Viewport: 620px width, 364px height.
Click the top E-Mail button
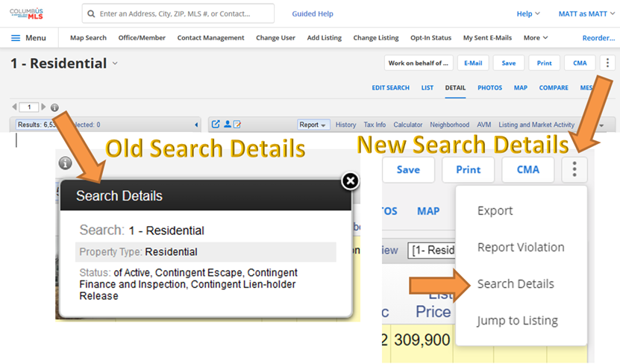tap(472, 63)
